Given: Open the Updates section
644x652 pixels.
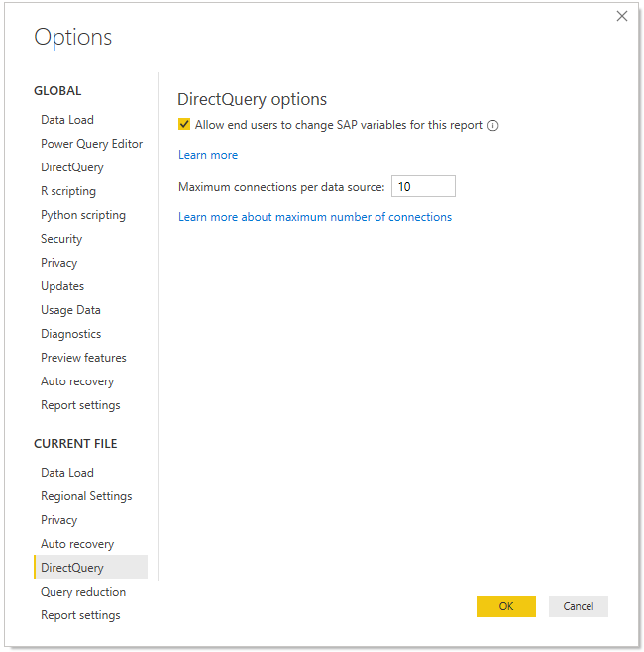Looking at the screenshot, I should [x=62, y=286].
